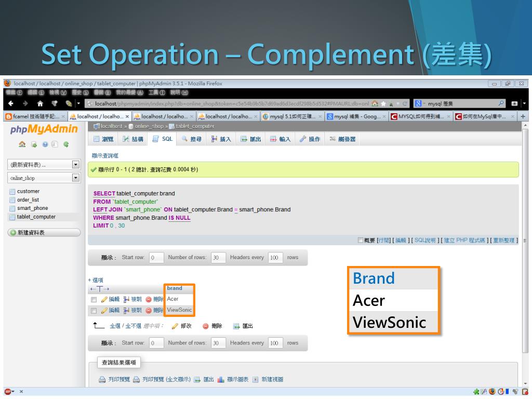Open the customer table in sidebar

tap(28, 191)
